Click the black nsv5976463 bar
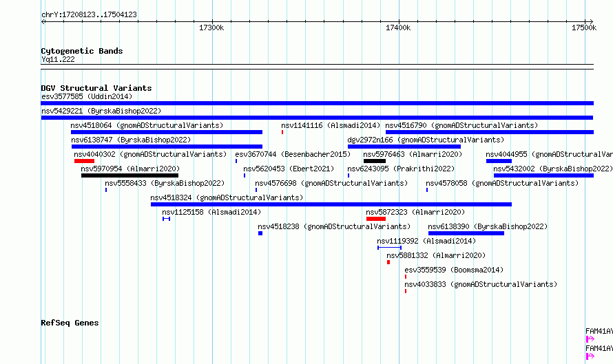The height and width of the screenshot is (364, 613). point(375,161)
